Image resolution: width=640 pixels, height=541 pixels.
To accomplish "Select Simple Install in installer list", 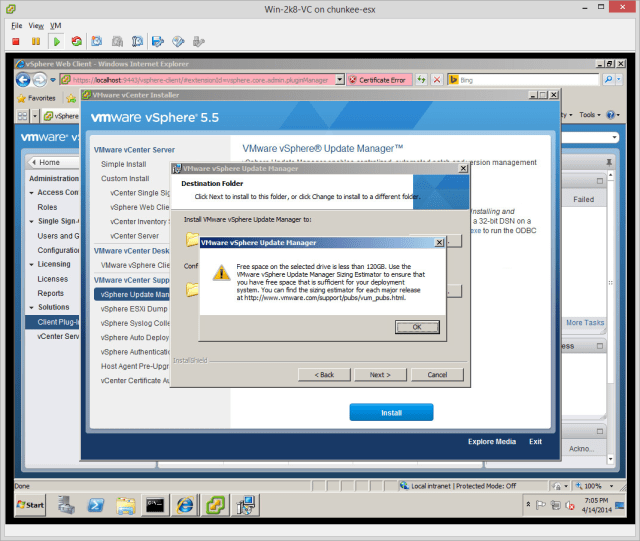I will [124, 164].
